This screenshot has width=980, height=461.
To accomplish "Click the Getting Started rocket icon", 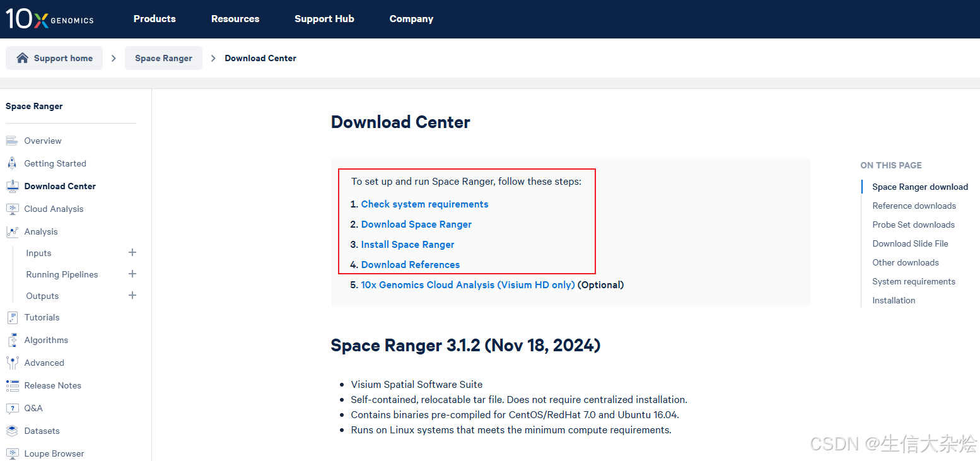I will pyautogui.click(x=12, y=163).
